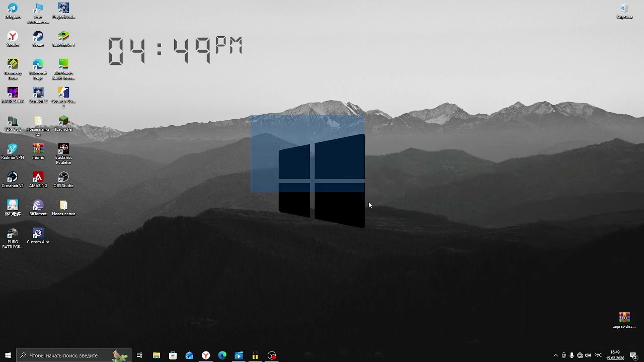Select the TERPENIE desktop icon
This screenshot has height=362, width=644.
coord(13,124)
